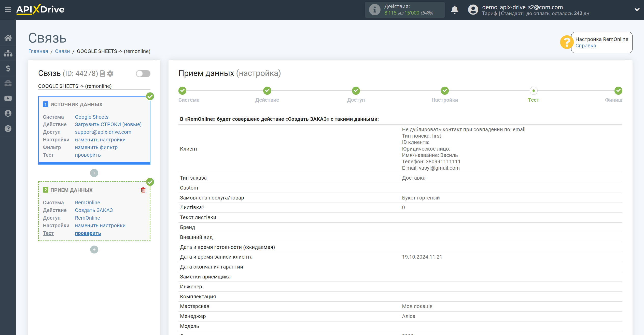
Task: Open Google Sheets system link
Action: (92, 117)
